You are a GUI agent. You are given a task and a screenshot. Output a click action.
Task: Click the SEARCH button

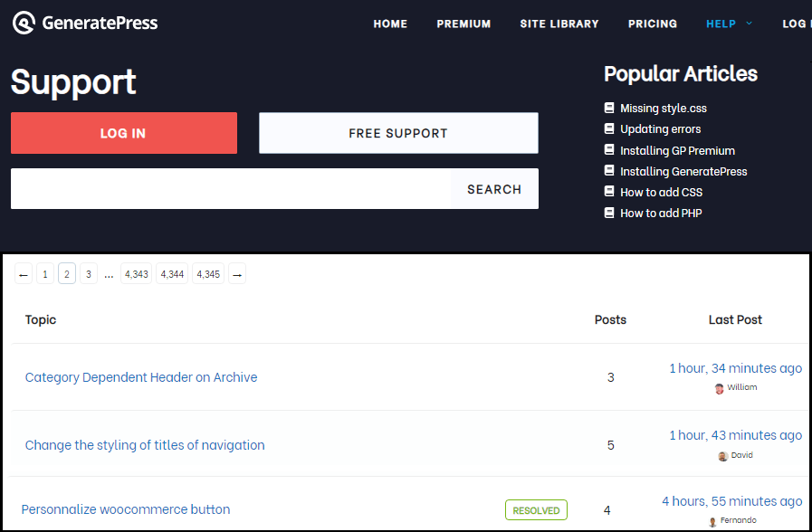click(494, 189)
